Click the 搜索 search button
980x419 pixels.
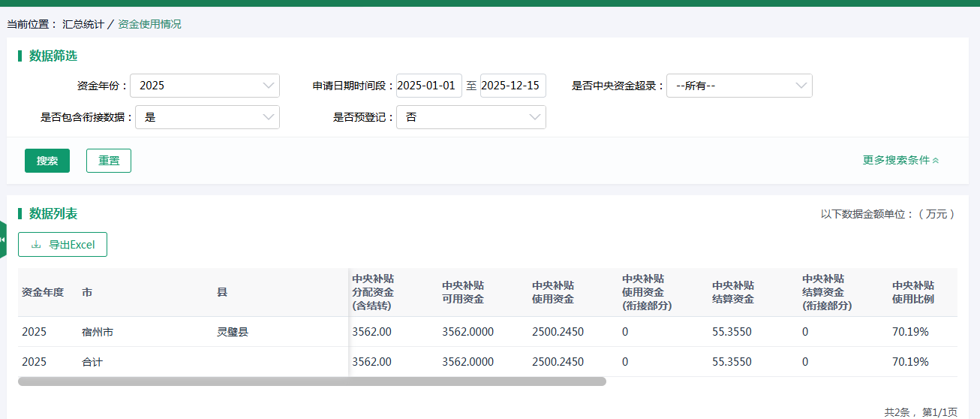point(47,161)
